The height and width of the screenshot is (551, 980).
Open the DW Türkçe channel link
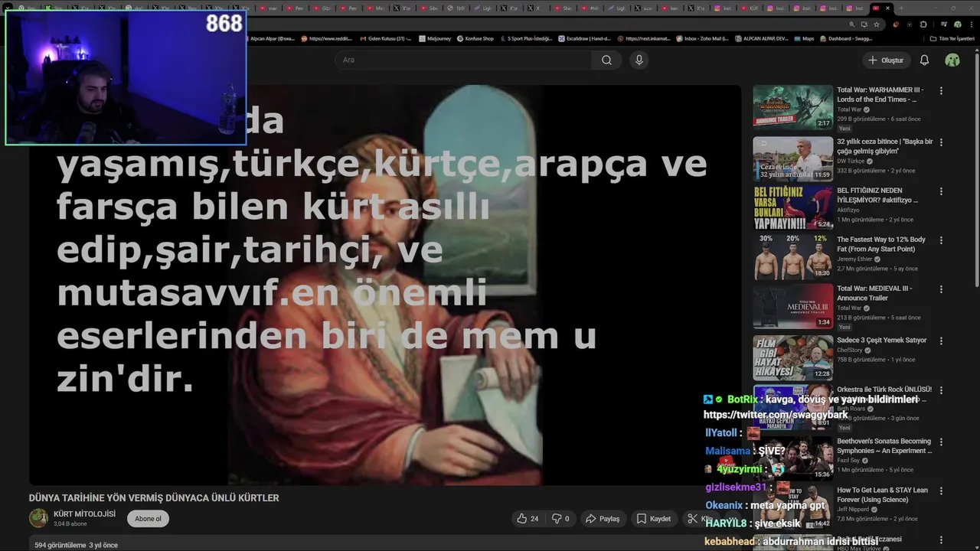pyautogui.click(x=851, y=161)
